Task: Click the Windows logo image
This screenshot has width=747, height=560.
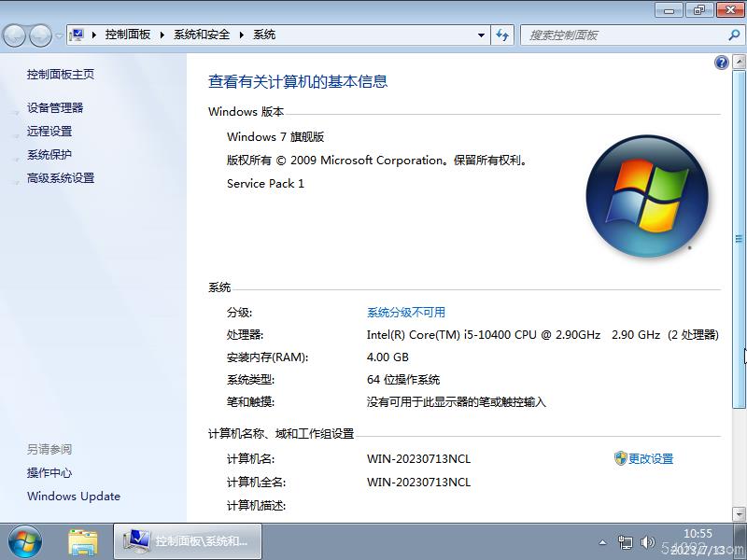Action: click(x=648, y=195)
